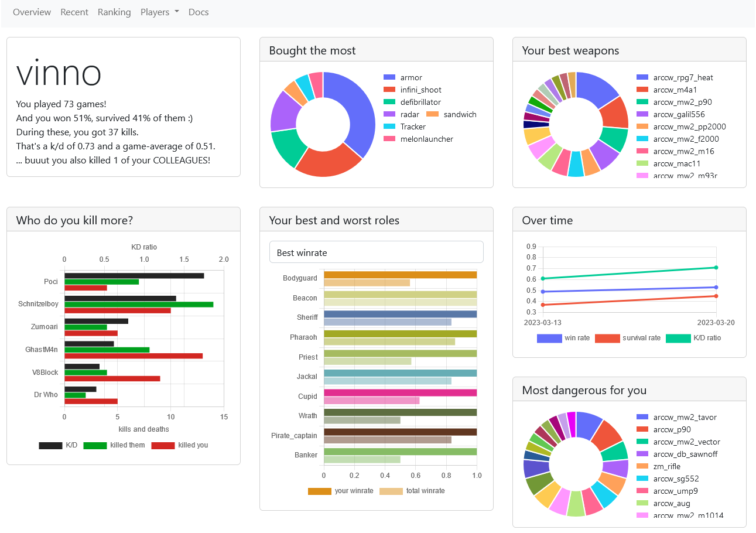The image size is (756, 533).
Task: Click K/D ratio point at 2023-03-20
Action: [716, 268]
